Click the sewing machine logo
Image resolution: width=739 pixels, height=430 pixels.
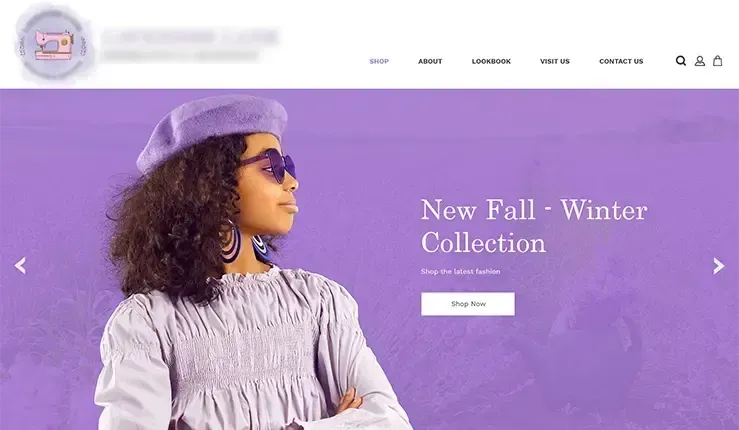[54, 45]
